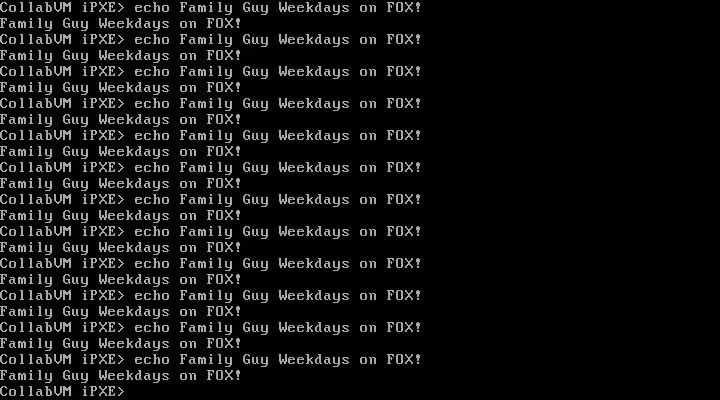The width and height of the screenshot is (720, 400).
Task: Click the topmost echo command line
Action: tap(211, 8)
